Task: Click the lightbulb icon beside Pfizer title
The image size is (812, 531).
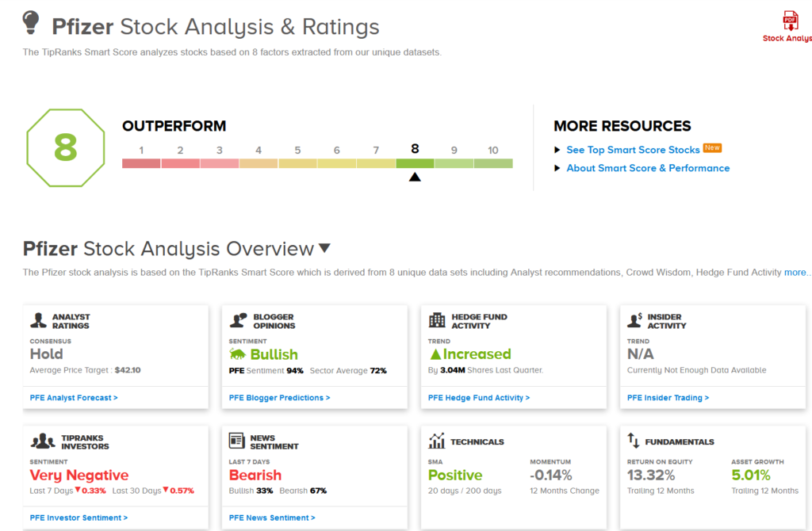Action: [32, 23]
